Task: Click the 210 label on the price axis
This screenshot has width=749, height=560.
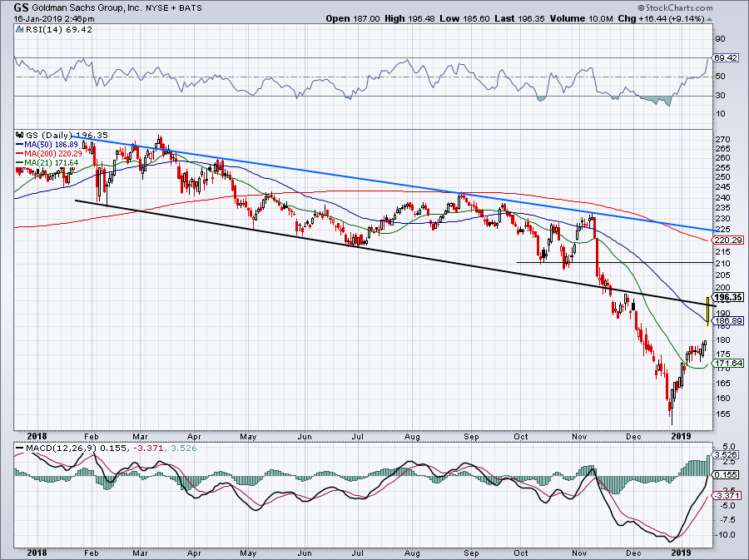Action: click(722, 263)
